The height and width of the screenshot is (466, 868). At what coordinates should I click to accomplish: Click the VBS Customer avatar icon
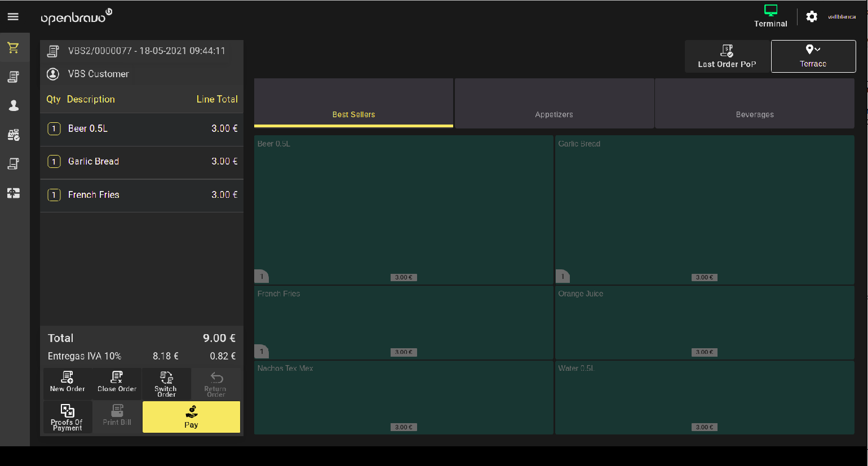53,74
